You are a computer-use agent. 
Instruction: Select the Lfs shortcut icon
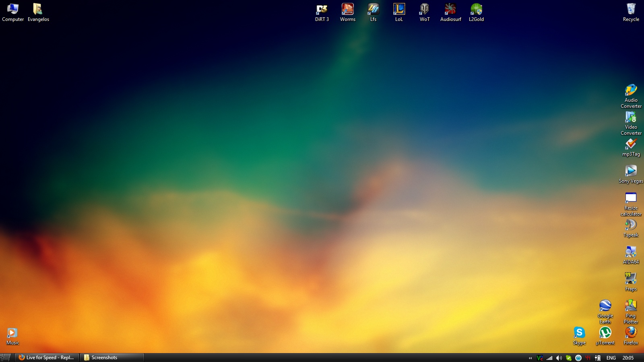[x=374, y=12]
